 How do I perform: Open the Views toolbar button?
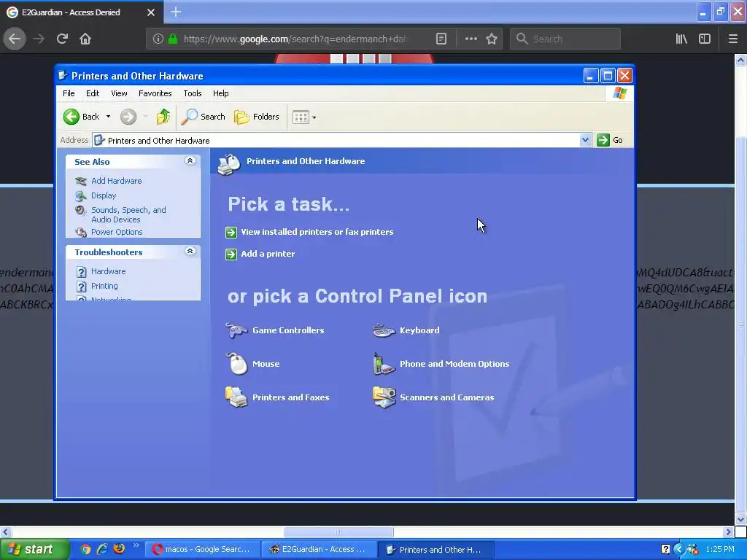pos(304,117)
